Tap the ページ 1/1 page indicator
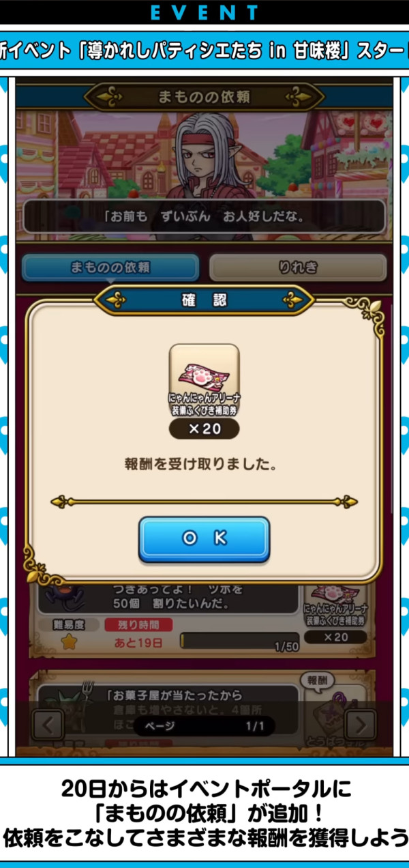Screen dimensions: 409x868 pos(204,725)
